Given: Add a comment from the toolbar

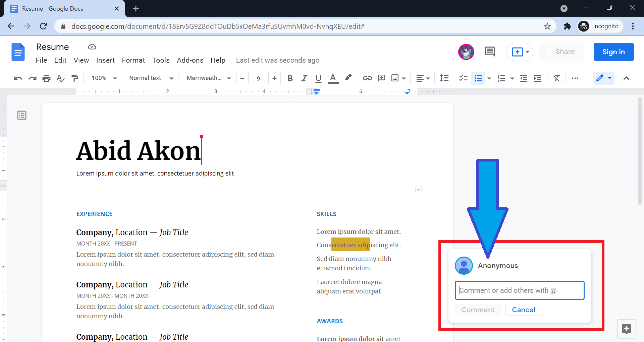Looking at the screenshot, I should pyautogui.click(x=381, y=78).
